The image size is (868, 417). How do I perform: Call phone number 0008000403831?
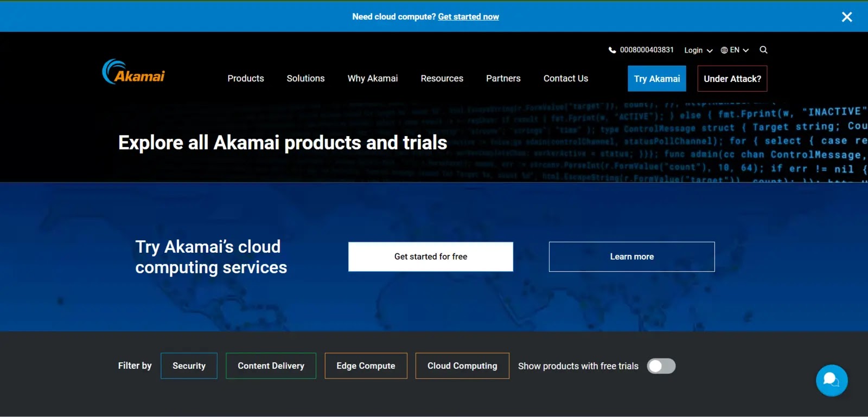coord(647,50)
